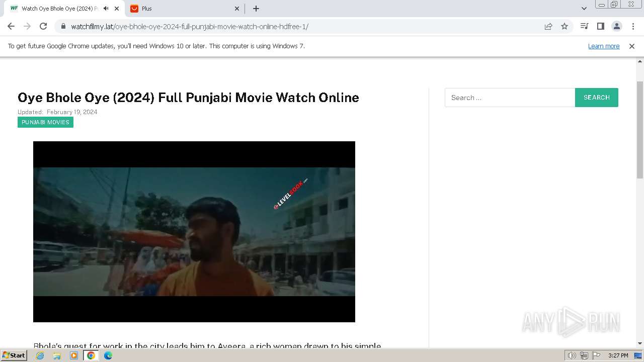Screen dimensions: 644x362
Task: Open the Windows Start menu
Action: [x=14, y=355]
